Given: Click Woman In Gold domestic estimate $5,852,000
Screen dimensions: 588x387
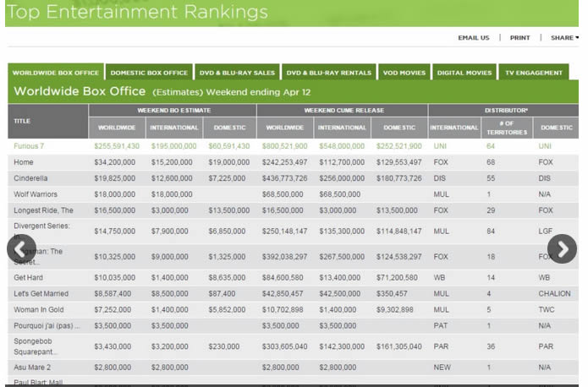Looking at the screenshot, I should (x=227, y=310).
